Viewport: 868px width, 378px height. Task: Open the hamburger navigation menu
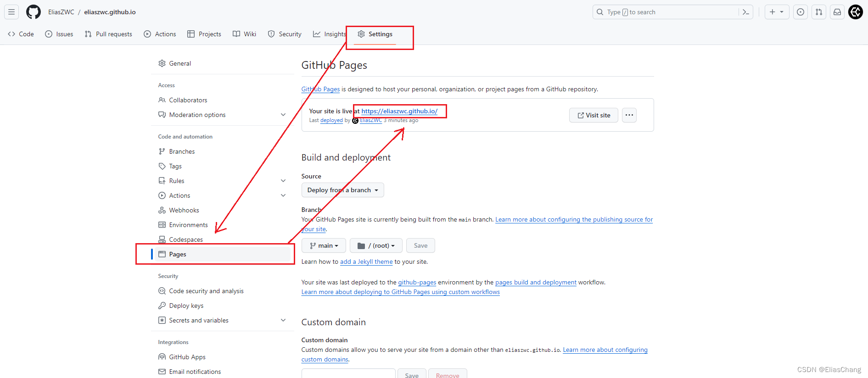pos(11,12)
